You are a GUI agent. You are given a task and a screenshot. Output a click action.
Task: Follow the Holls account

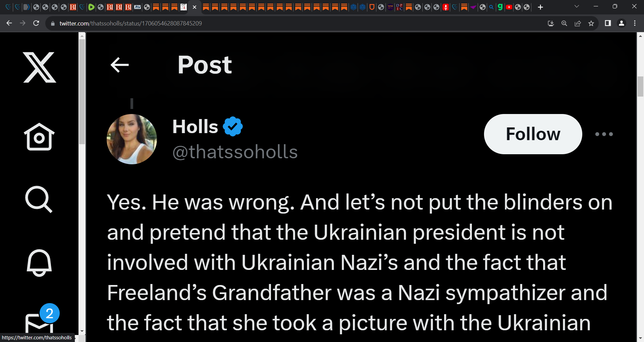tap(533, 134)
